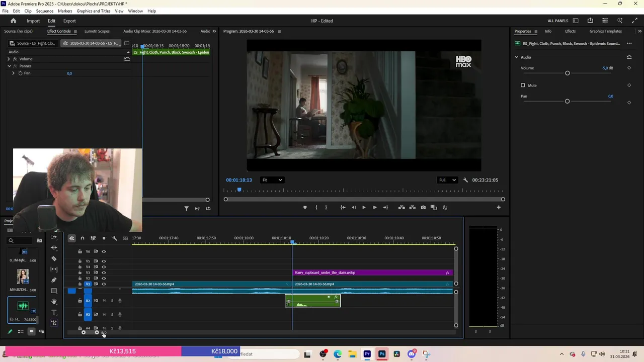Reset Audio section in Properties panel
This screenshot has height=362, width=644.
coord(629,57)
